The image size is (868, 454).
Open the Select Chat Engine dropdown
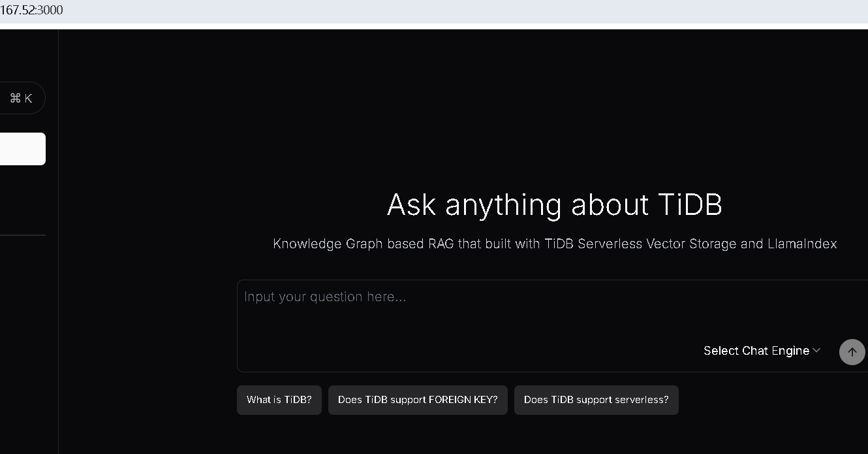point(762,351)
